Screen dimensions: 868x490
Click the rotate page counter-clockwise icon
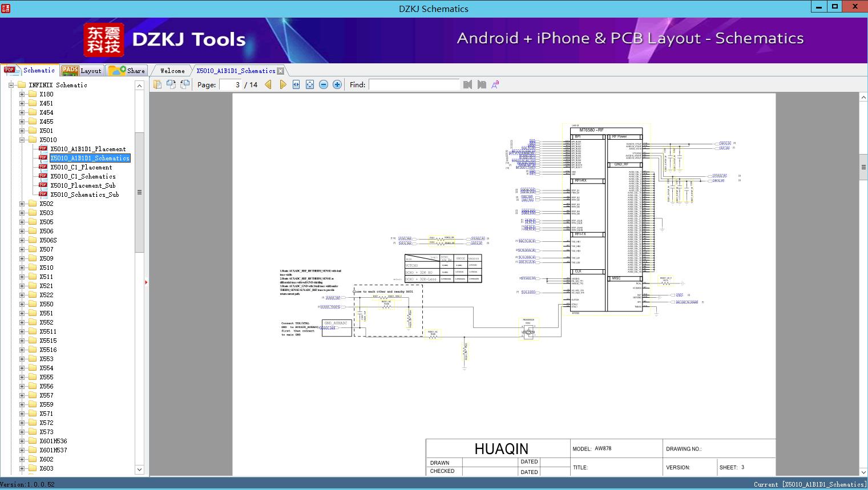click(x=171, y=84)
